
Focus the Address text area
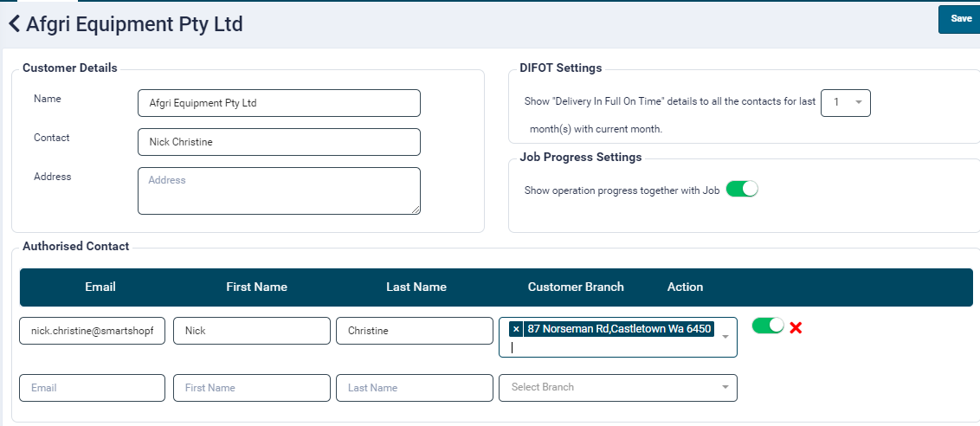pyautogui.click(x=279, y=190)
